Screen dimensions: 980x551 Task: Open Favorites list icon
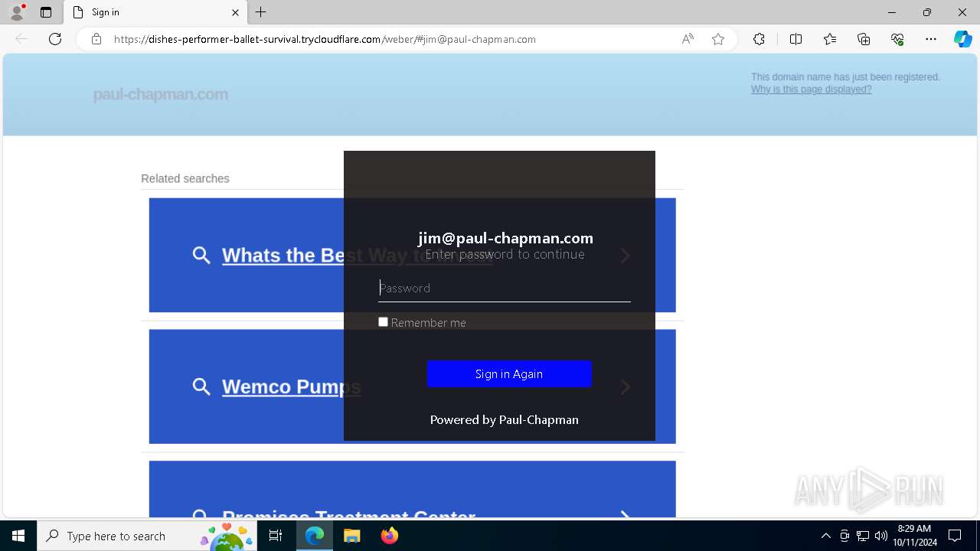point(830,39)
